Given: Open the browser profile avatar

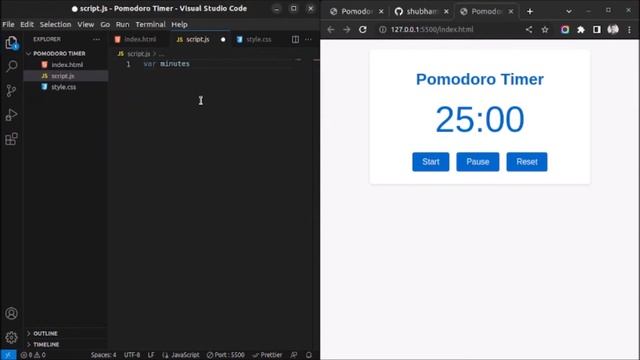Looking at the screenshot, I should (613, 29).
